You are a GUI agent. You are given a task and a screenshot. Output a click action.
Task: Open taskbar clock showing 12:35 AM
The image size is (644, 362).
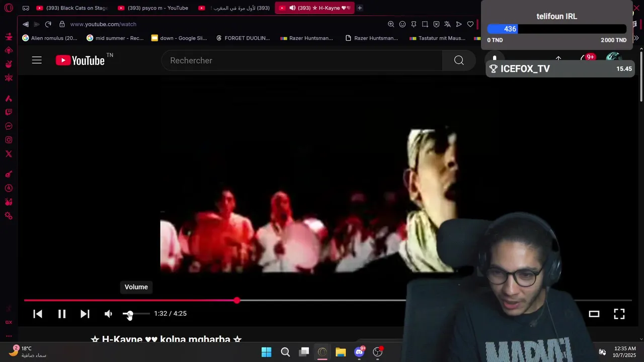click(625, 352)
